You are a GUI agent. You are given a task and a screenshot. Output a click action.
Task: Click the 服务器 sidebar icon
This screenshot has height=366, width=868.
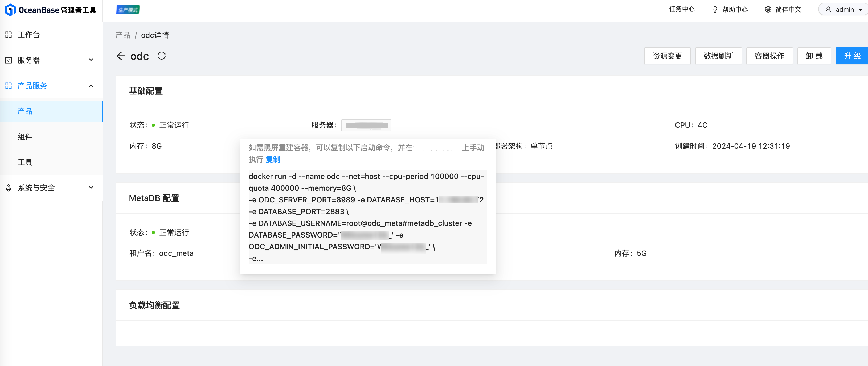coord(8,60)
